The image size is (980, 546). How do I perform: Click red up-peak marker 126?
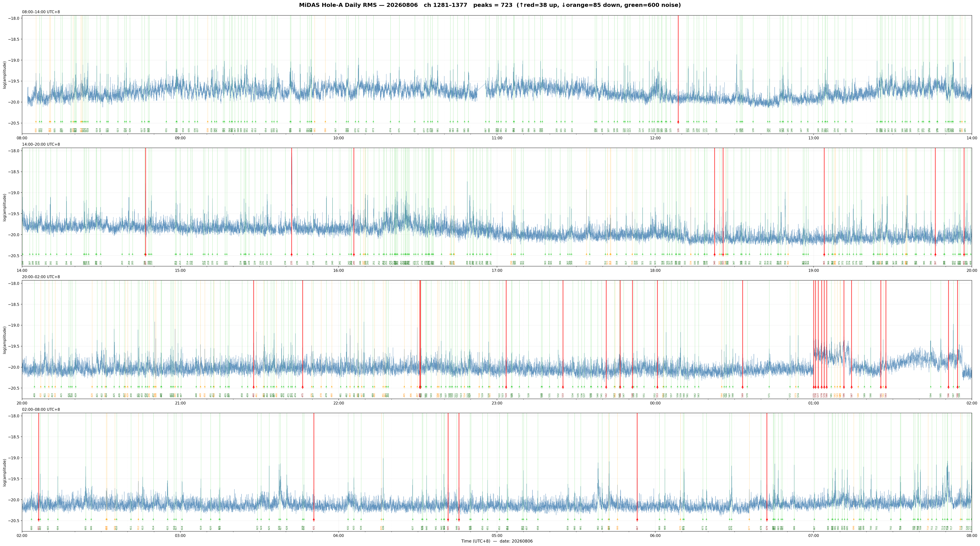click(x=678, y=122)
